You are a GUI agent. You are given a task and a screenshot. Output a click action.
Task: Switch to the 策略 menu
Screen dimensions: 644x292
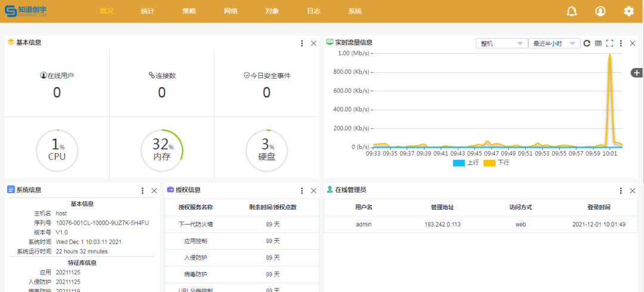[x=189, y=11]
